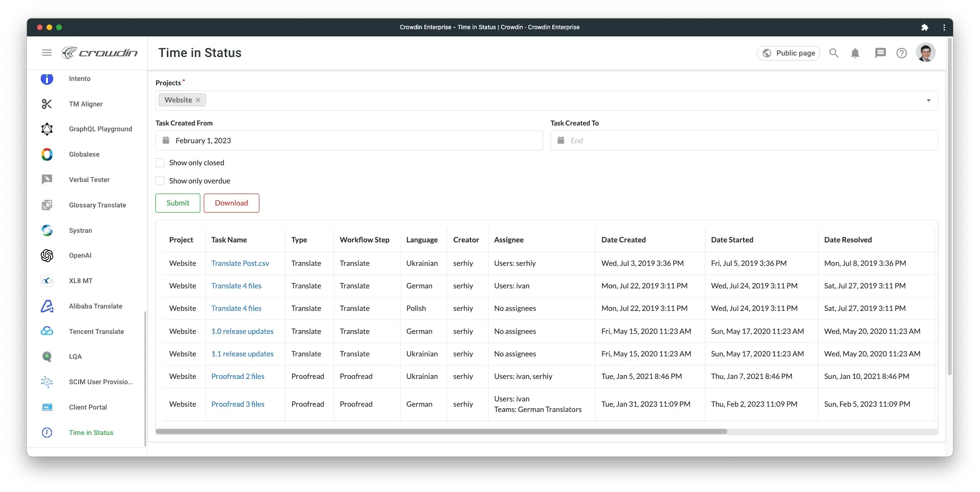Enable the Show only closed checkbox

(x=160, y=163)
